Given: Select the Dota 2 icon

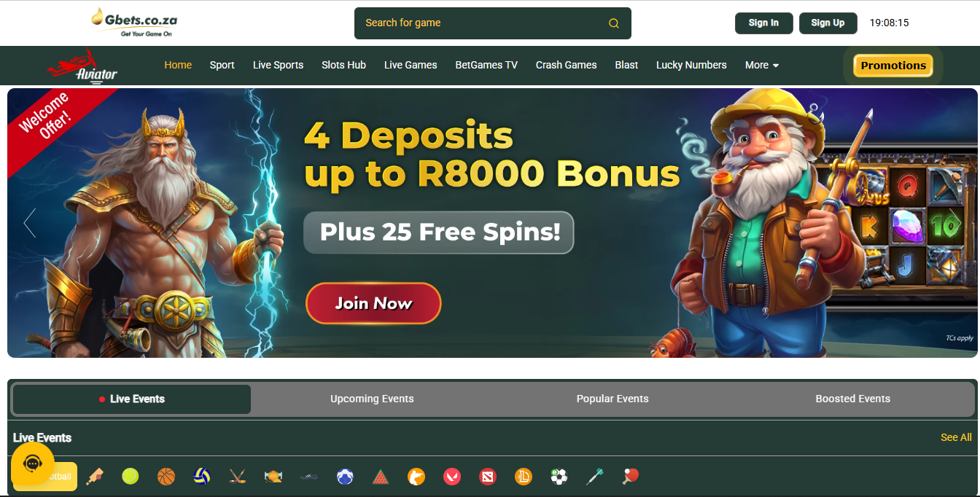Looking at the screenshot, I should point(488,477).
